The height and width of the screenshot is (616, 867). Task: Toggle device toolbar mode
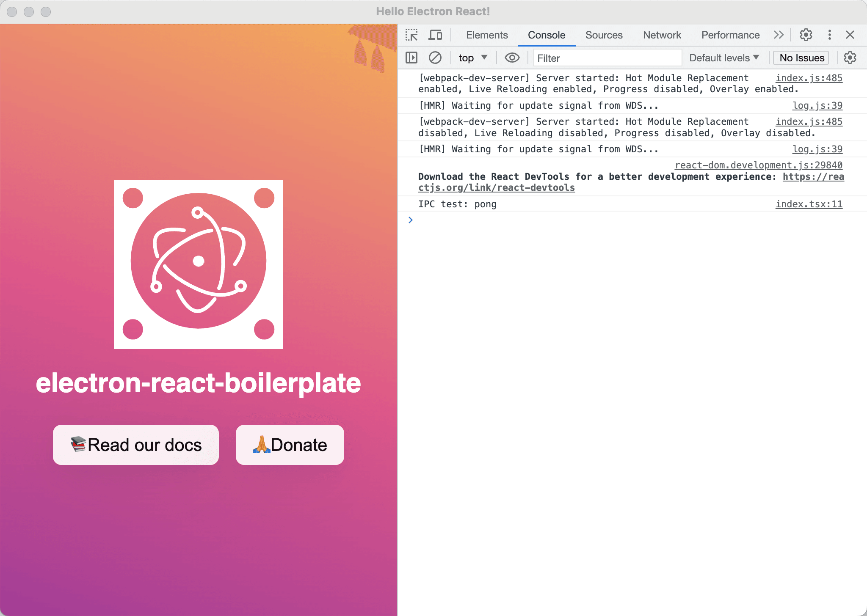coord(435,35)
